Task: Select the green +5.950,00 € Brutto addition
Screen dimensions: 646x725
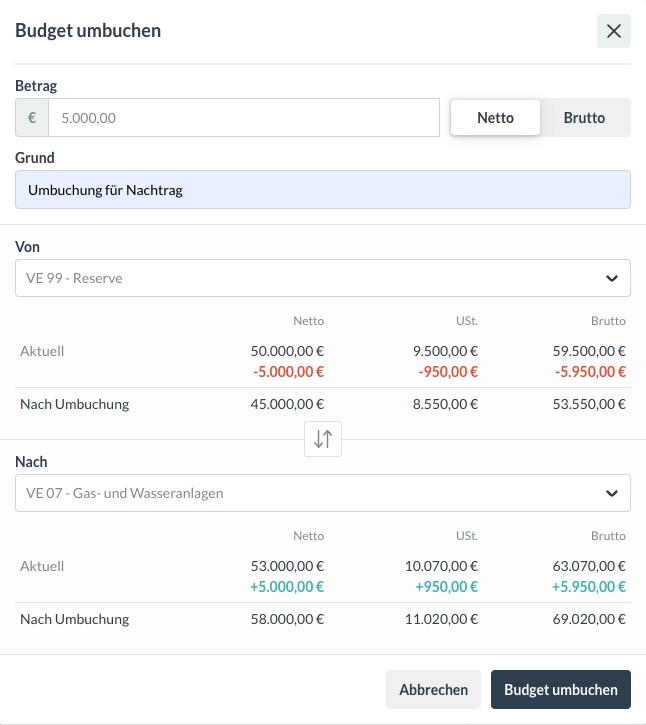Action: [588, 587]
